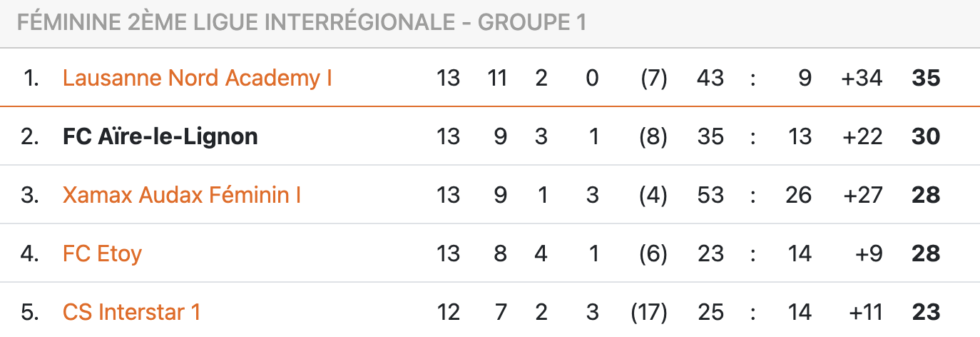Select the bold FC Aïre-le-Lignon team name
This screenshot has width=980, height=337.
point(160,136)
